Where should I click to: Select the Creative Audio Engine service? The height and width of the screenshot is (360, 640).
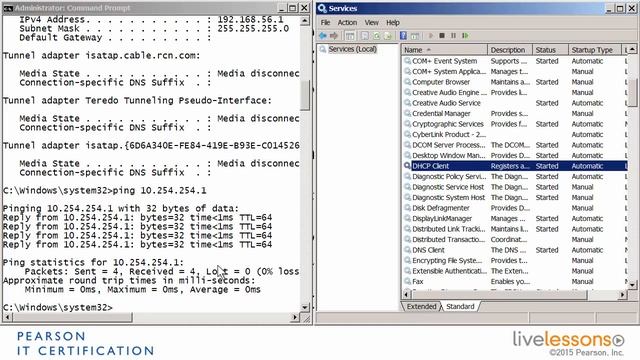tap(515, 92)
